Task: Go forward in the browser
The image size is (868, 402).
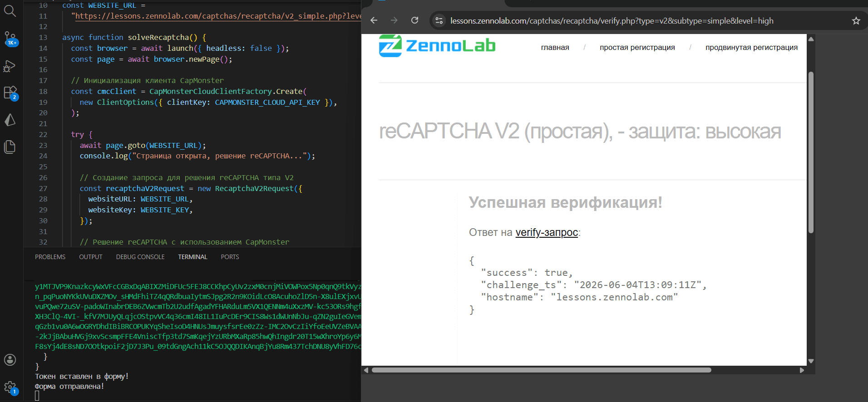Action: (x=394, y=20)
